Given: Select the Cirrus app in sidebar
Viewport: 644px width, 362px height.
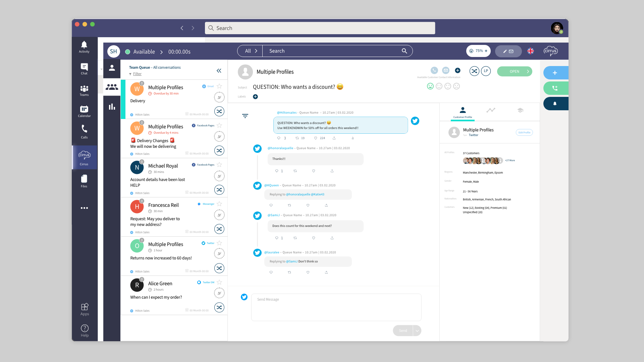Looking at the screenshot, I should pos(84,158).
